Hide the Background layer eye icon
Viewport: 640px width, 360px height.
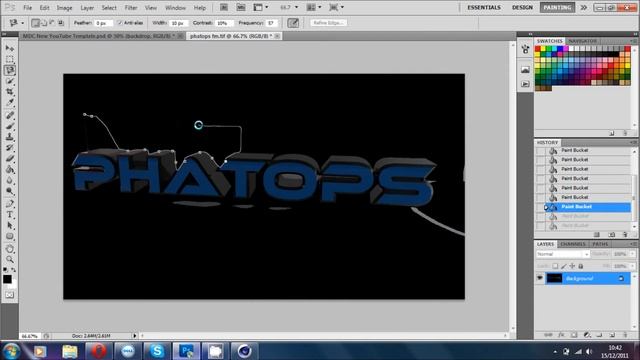(x=540, y=278)
